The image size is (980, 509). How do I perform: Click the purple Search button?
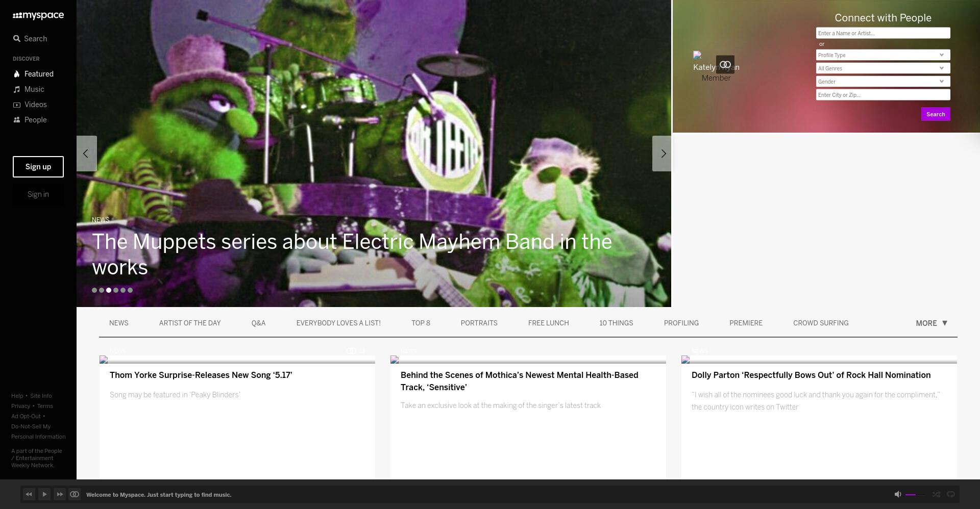point(936,114)
